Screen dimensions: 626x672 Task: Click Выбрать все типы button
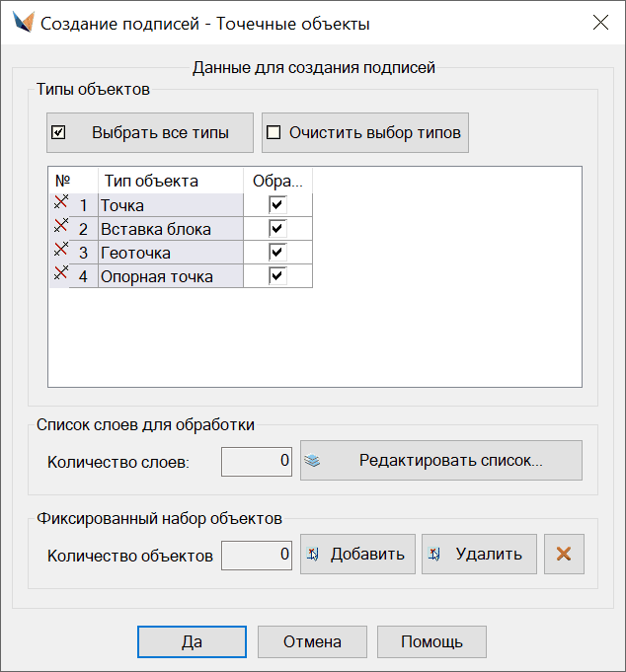pyautogui.click(x=150, y=133)
